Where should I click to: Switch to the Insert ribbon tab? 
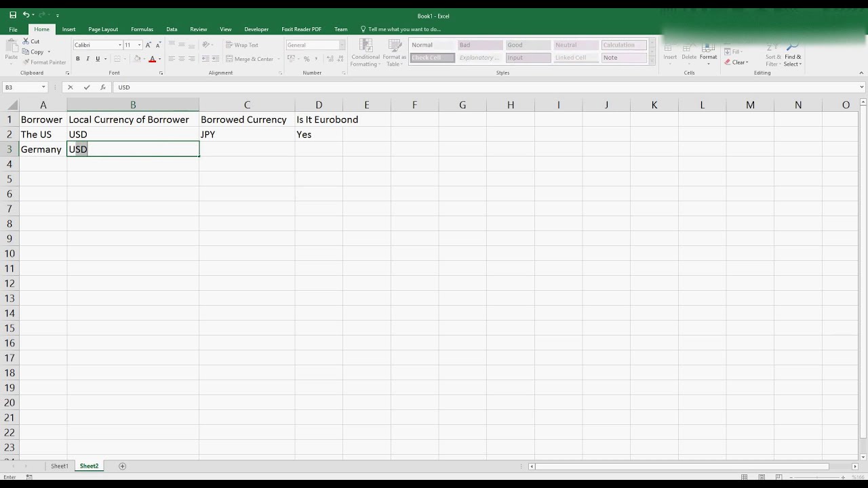(x=68, y=29)
